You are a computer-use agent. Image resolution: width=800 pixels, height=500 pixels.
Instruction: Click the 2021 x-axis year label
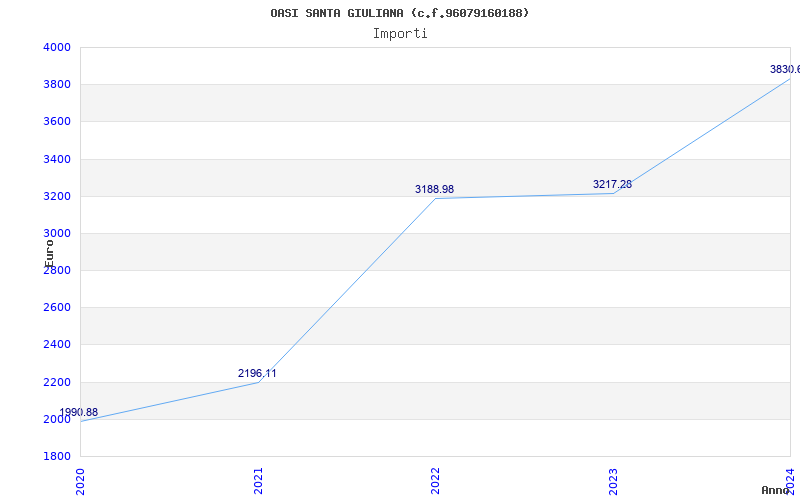(x=258, y=480)
